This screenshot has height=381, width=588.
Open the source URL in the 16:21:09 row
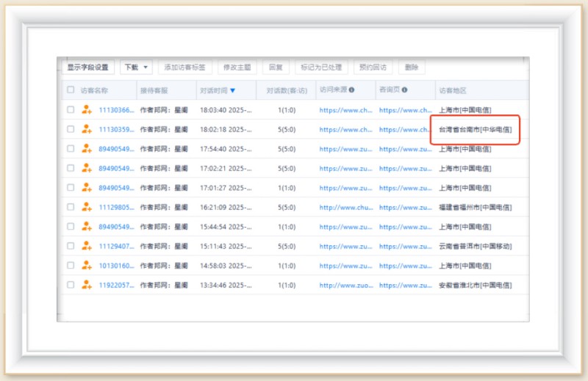[x=345, y=207]
